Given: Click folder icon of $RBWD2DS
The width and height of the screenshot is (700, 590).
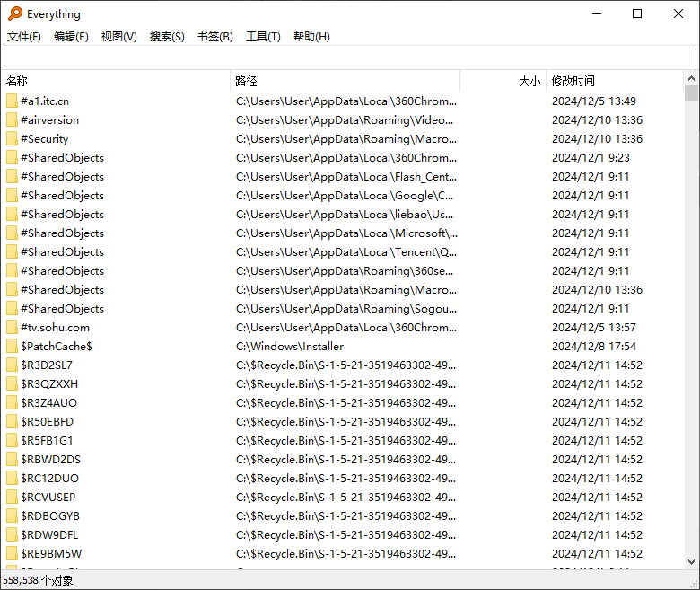Looking at the screenshot, I should (12, 460).
